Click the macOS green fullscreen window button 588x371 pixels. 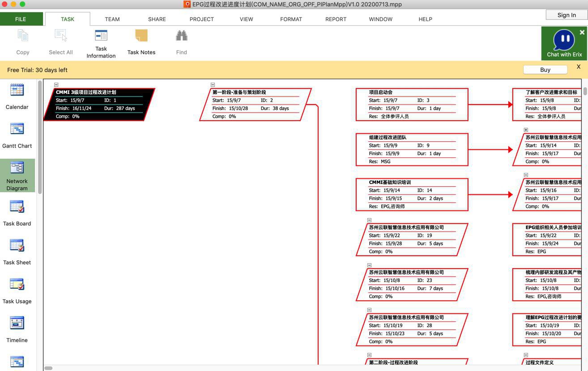22,4
